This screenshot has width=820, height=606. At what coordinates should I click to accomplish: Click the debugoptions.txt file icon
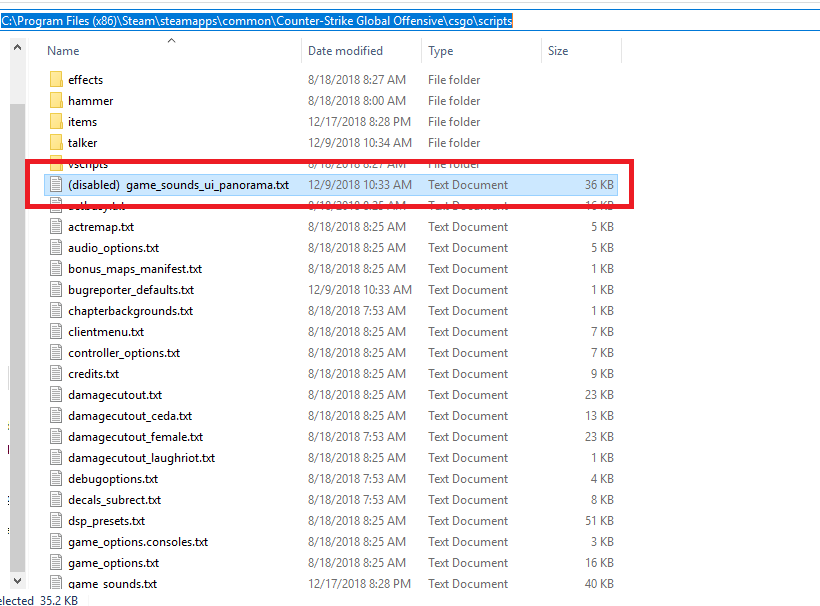tap(56, 478)
